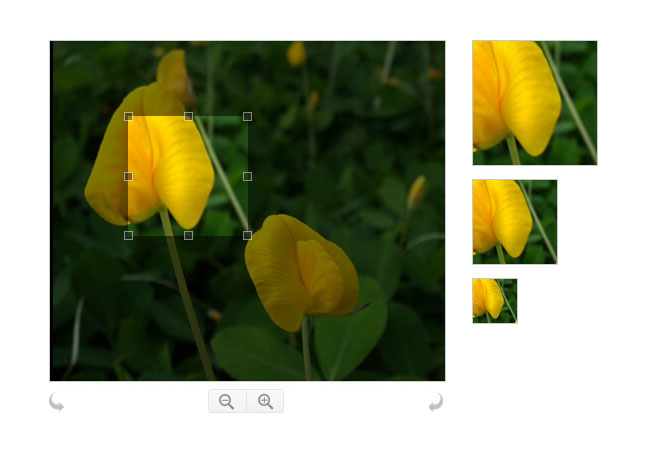
Task: Grab the top-center crop edge handle
Action: click(x=188, y=117)
